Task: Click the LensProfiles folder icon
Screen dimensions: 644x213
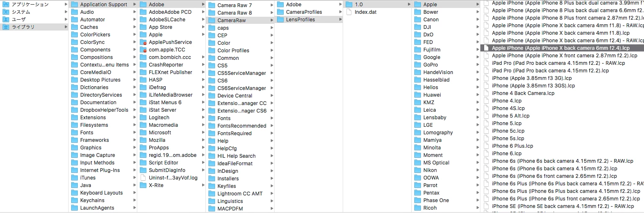Action: click(x=280, y=19)
